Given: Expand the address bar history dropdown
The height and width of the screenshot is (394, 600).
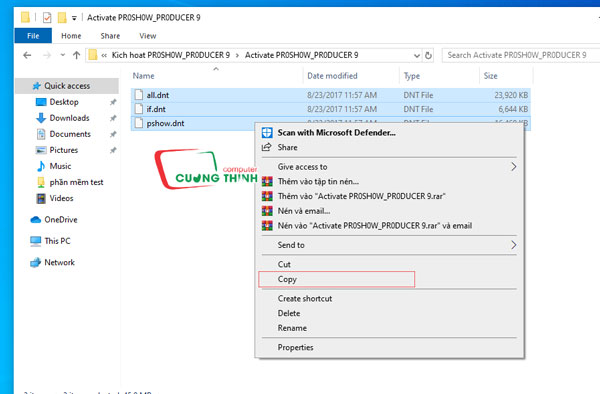Looking at the screenshot, I should (x=417, y=55).
